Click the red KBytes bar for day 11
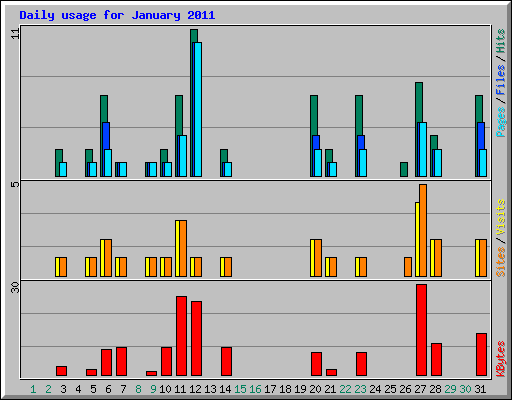 [181, 336]
